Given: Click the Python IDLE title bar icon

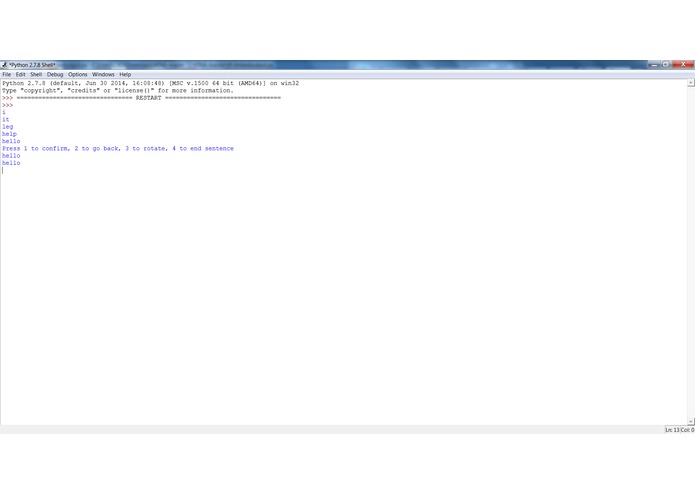Looking at the screenshot, I should (4, 65).
